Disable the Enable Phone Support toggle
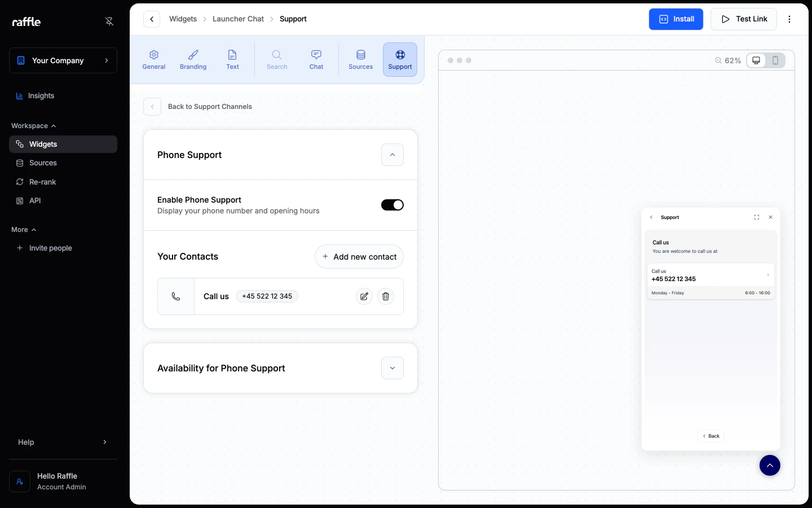Viewport: 812px width, 508px height. (392, 205)
